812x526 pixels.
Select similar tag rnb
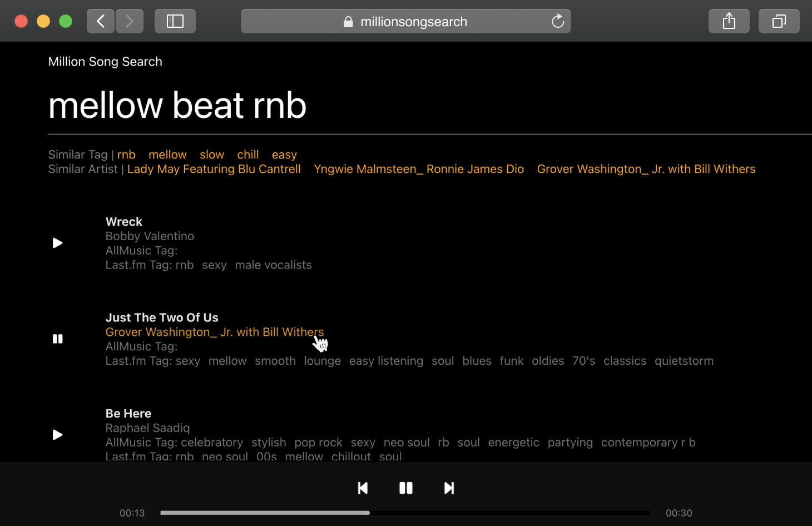click(126, 155)
